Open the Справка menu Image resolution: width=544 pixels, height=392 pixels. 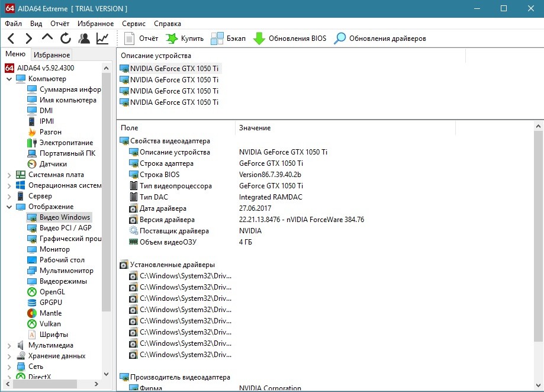pyautogui.click(x=167, y=24)
